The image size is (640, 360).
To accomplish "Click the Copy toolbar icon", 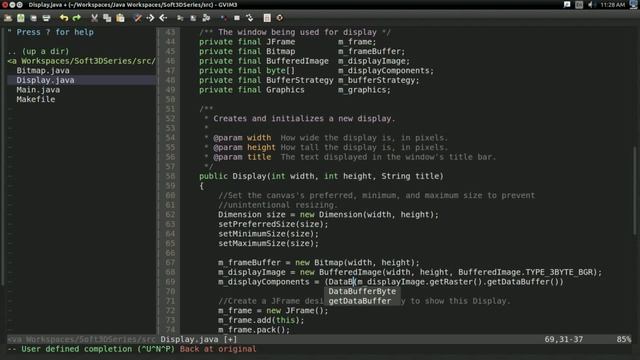I will pos(107,18).
